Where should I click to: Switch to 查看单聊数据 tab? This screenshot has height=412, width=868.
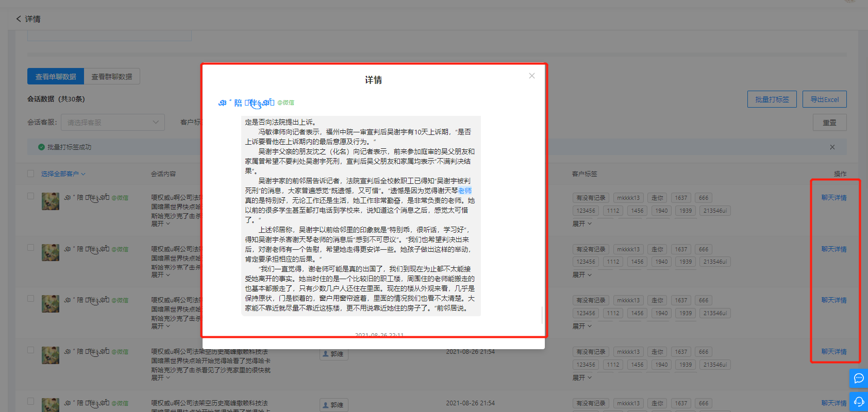point(56,77)
